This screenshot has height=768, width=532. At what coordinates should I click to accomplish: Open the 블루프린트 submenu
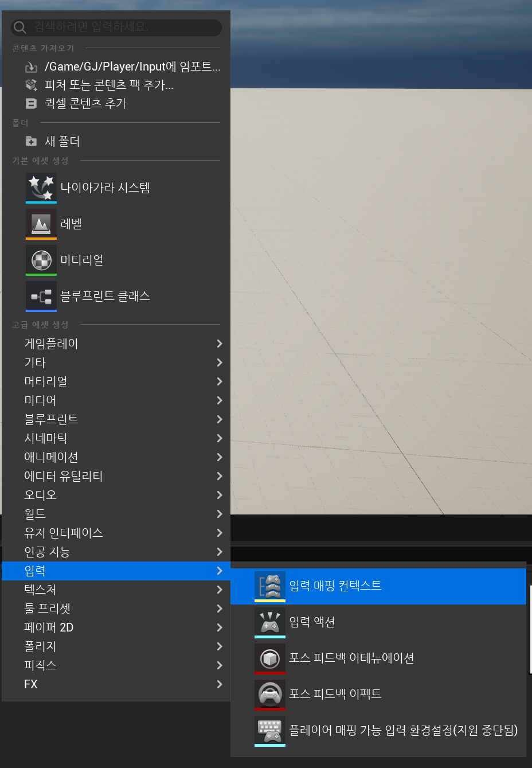(116, 419)
